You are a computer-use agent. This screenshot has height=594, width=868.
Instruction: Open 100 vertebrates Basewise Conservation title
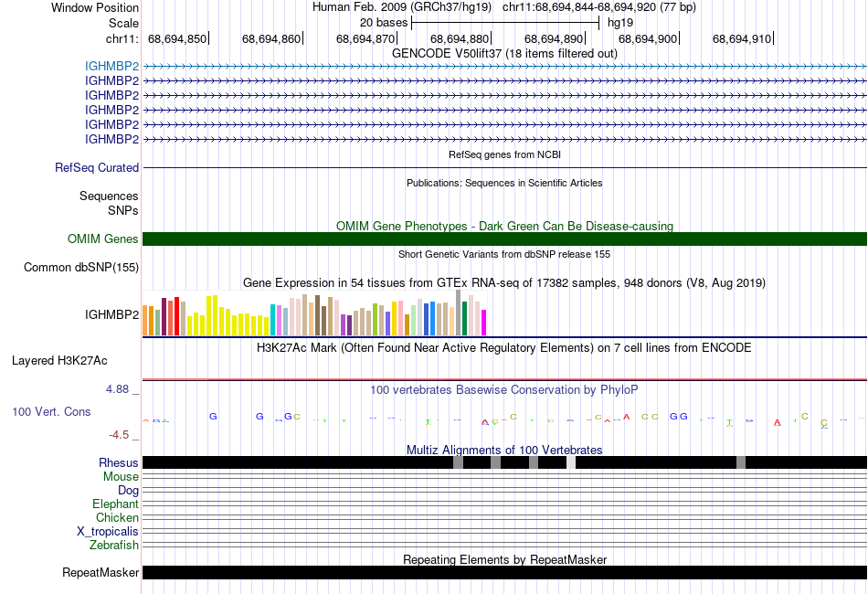(504, 389)
